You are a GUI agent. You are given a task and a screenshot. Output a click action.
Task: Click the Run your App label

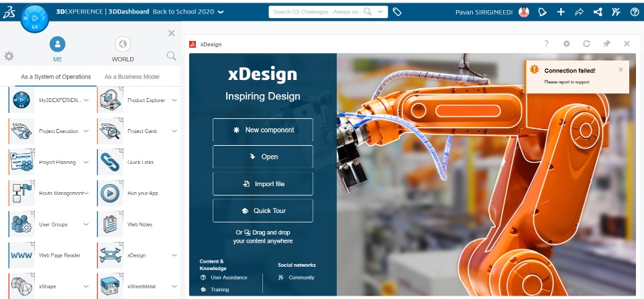142,193
